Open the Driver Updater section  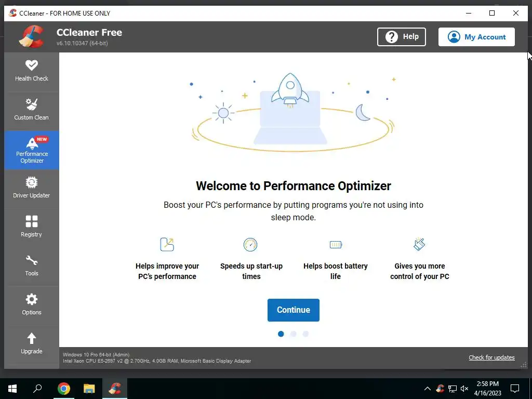tap(32, 188)
